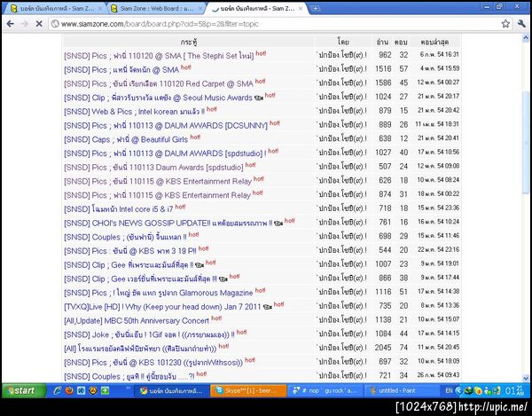Stop page loading with the X button
Viewport: 532px width, 416px height.
tap(39, 23)
